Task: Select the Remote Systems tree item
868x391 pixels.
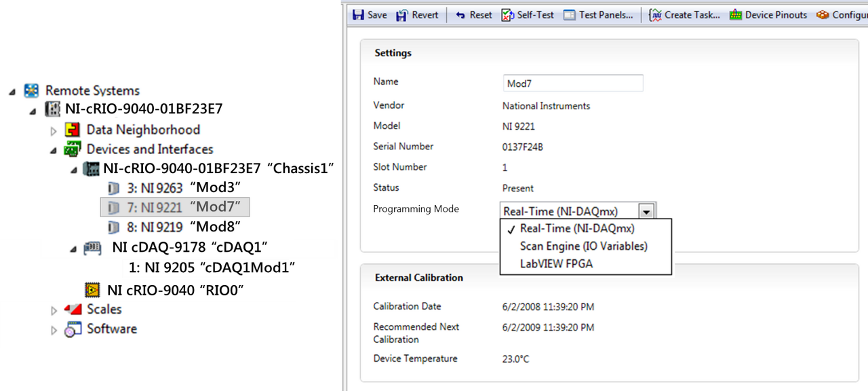Action: [x=92, y=91]
